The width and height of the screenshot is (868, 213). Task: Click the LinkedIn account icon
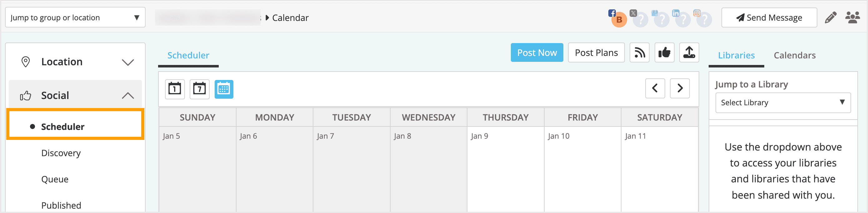coord(676,13)
